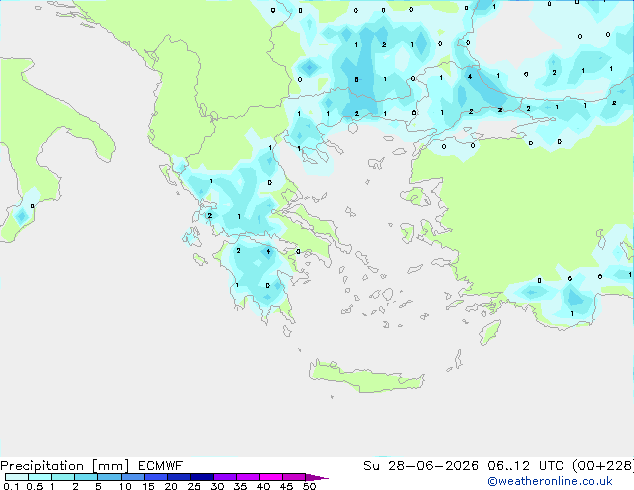Click the '20' legend scale label
The height and width of the screenshot is (490, 634).
pos(171,486)
